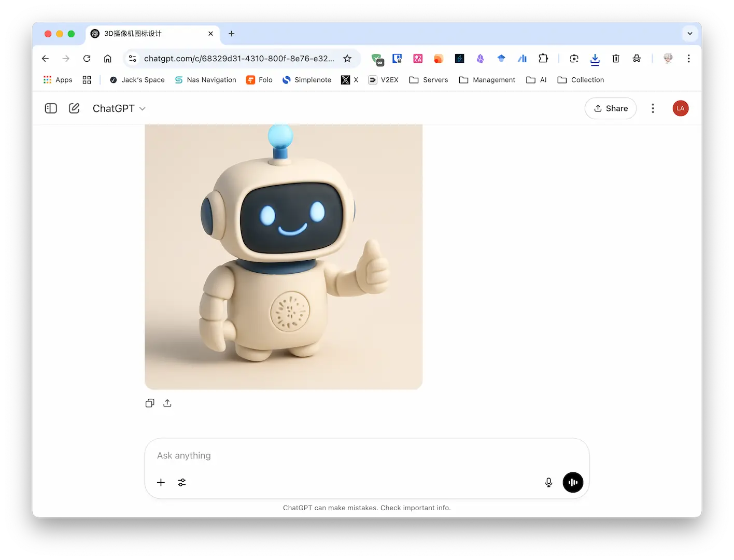Open the Simplenote bookmark
The width and height of the screenshot is (734, 560).
tap(307, 80)
